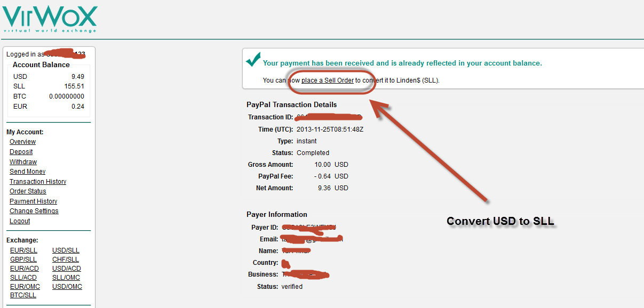
Task: Open the GBP/SLL exchange
Action: 23,260
